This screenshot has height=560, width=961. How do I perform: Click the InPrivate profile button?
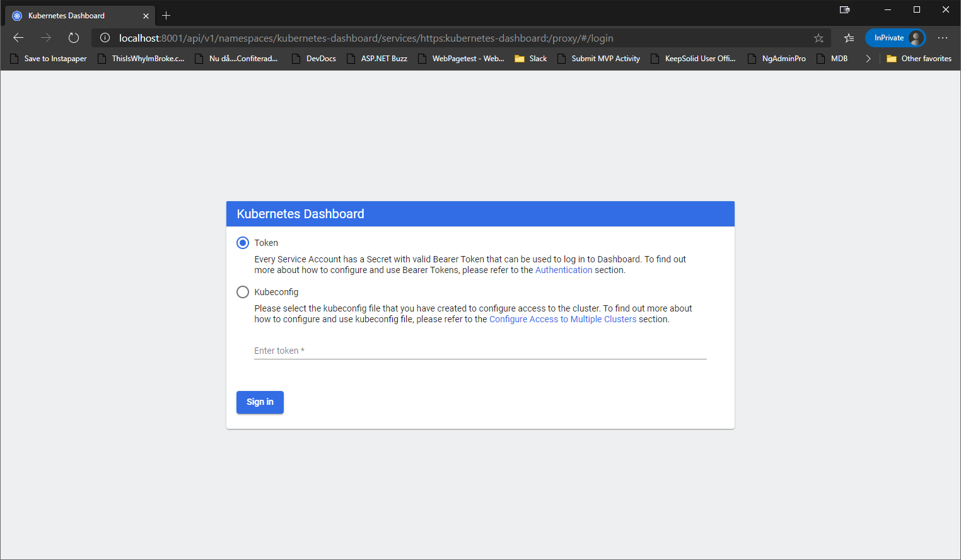tap(895, 38)
